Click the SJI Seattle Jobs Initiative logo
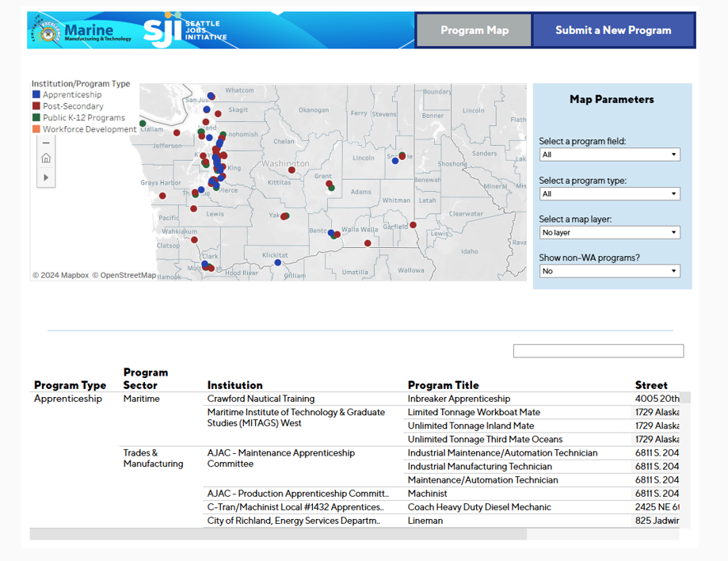728x561 pixels. [185, 31]
